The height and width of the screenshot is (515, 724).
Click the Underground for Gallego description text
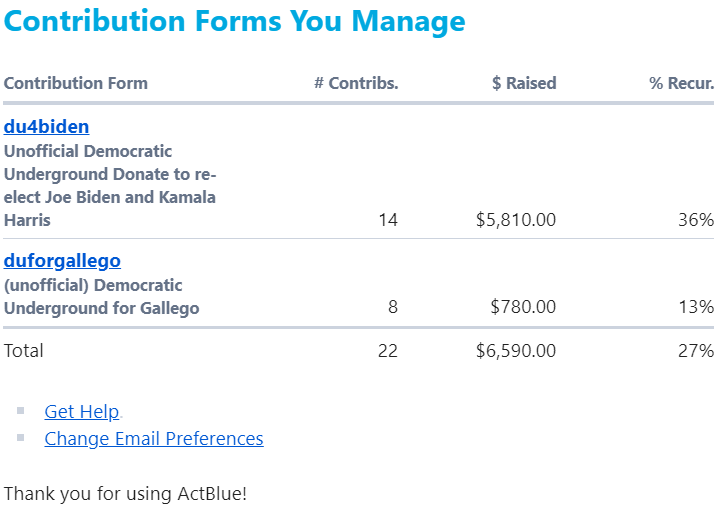[102, 308]
